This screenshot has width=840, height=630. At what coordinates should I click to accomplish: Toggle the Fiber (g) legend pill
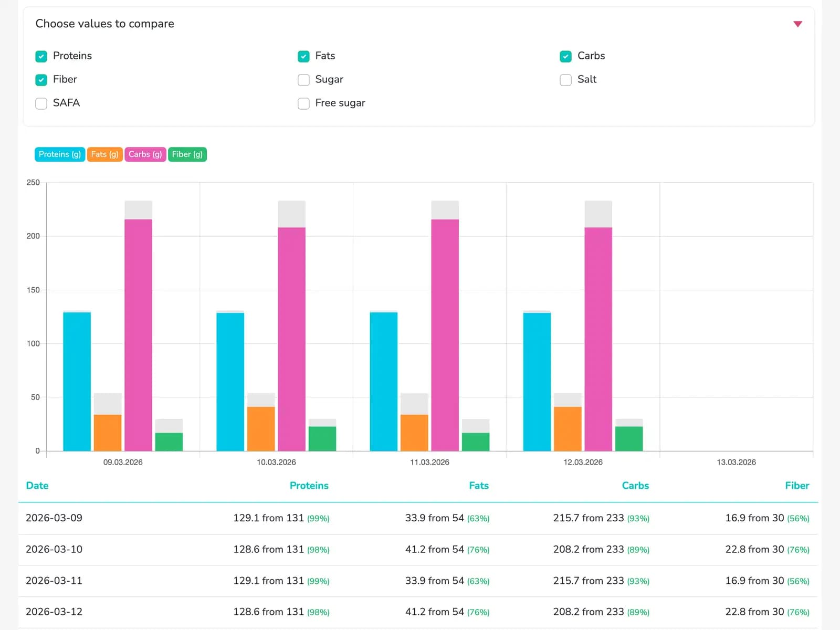coord(187,154)
